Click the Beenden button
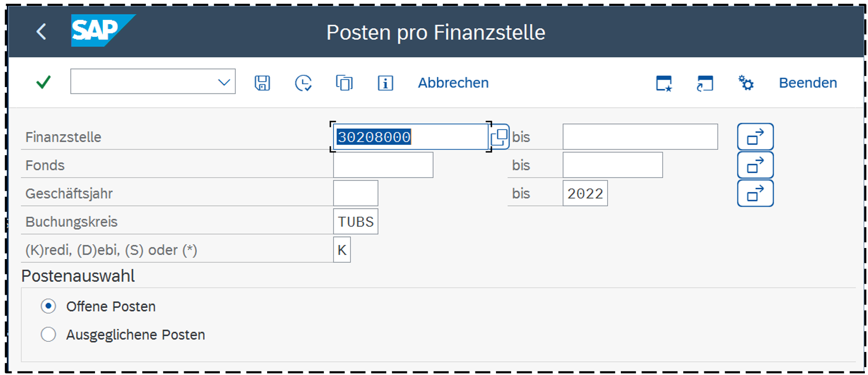 pos(808,83)
